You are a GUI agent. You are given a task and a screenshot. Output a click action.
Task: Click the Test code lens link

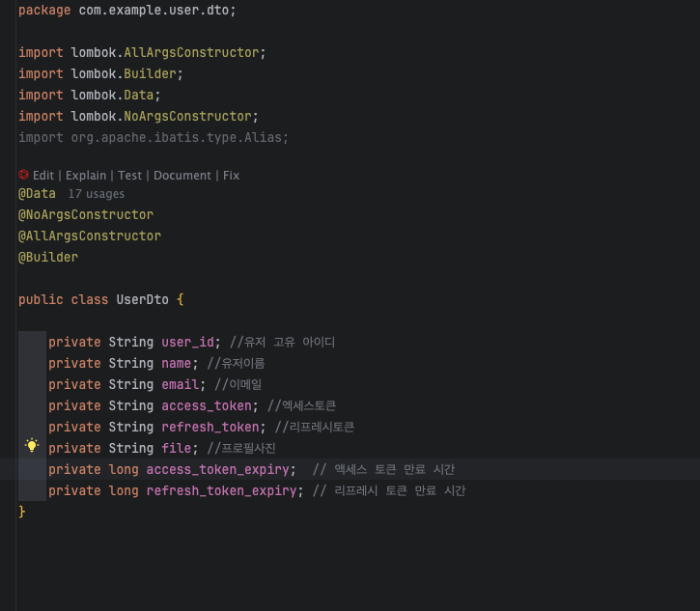tap(129, 176)
